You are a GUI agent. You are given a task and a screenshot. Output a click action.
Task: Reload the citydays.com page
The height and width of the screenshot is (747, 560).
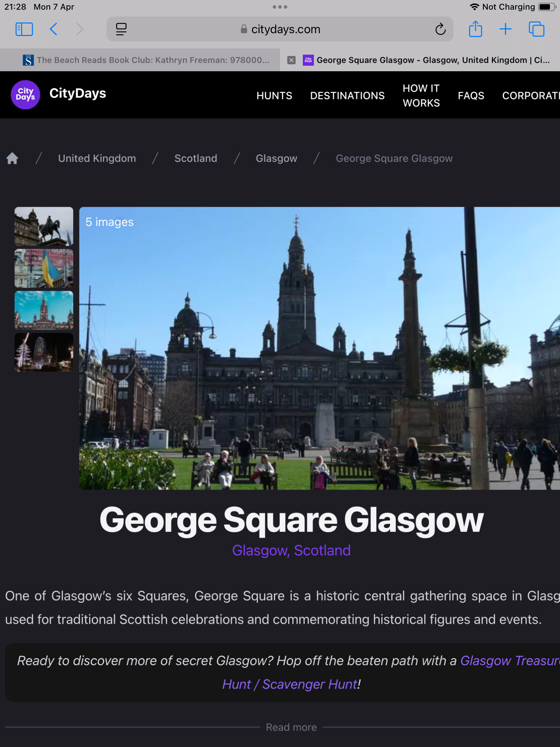click(x=440, y=29)
